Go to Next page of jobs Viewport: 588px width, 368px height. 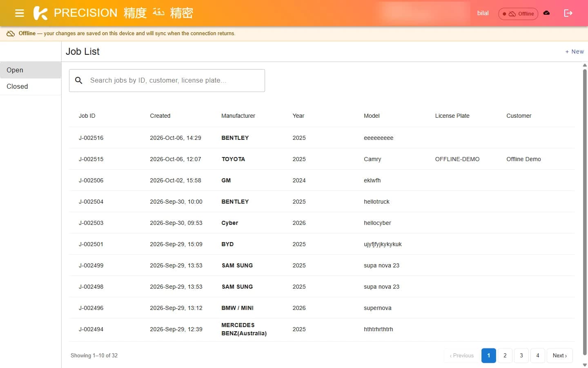click(x=560, y=355)
